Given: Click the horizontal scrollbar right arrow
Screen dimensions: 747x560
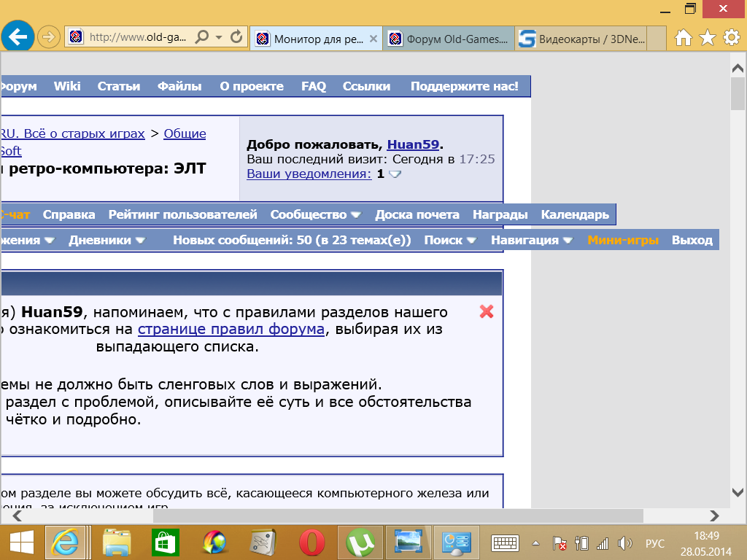Looking at the screenshot, I should click(x=714, y=516).
